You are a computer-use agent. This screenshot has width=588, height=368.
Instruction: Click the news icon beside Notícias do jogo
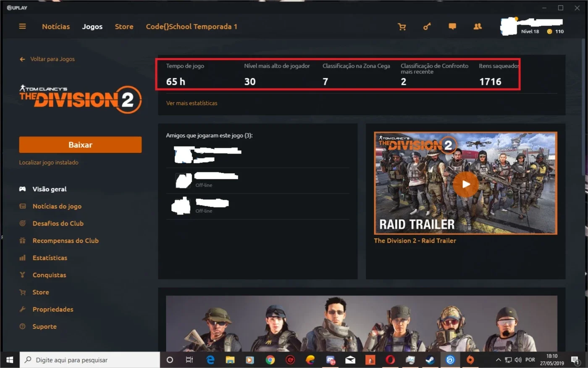click(x=23, y=207)
